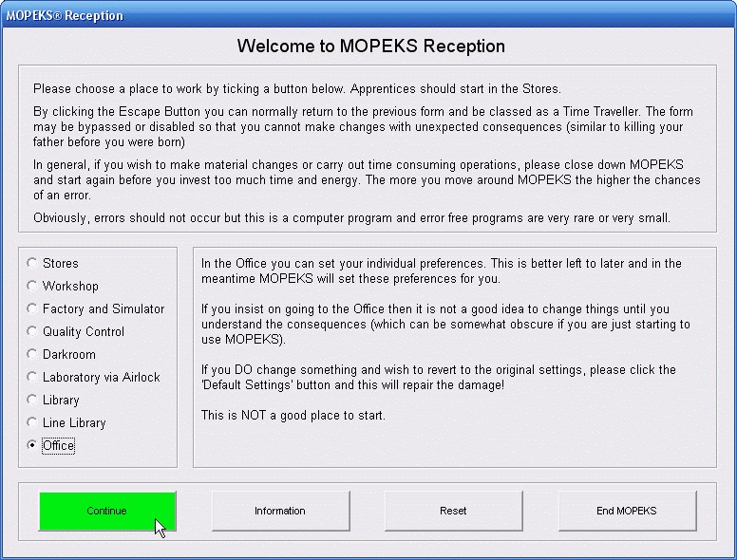737x560 pixels.
Task: Click the Welcome to MOPEKS Reception heading
Action: click(370, 47)
